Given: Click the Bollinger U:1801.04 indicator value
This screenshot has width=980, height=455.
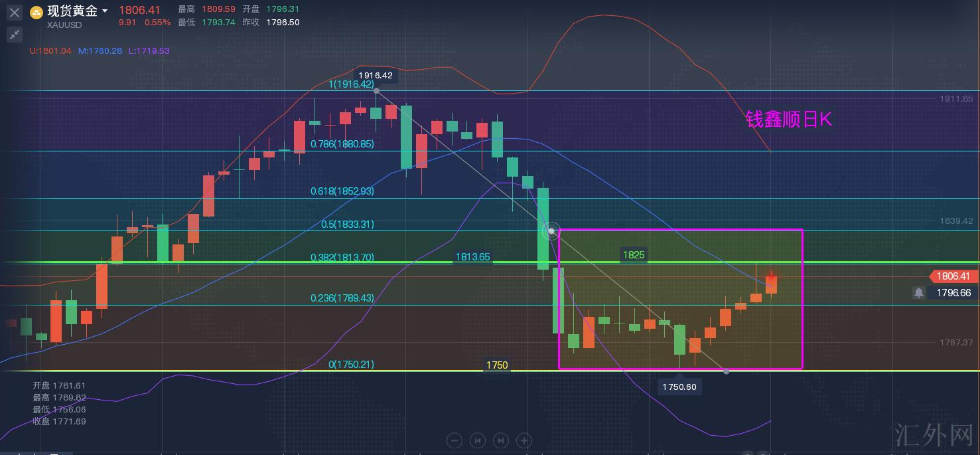Looking at the screenshot, I should point(50,50).
